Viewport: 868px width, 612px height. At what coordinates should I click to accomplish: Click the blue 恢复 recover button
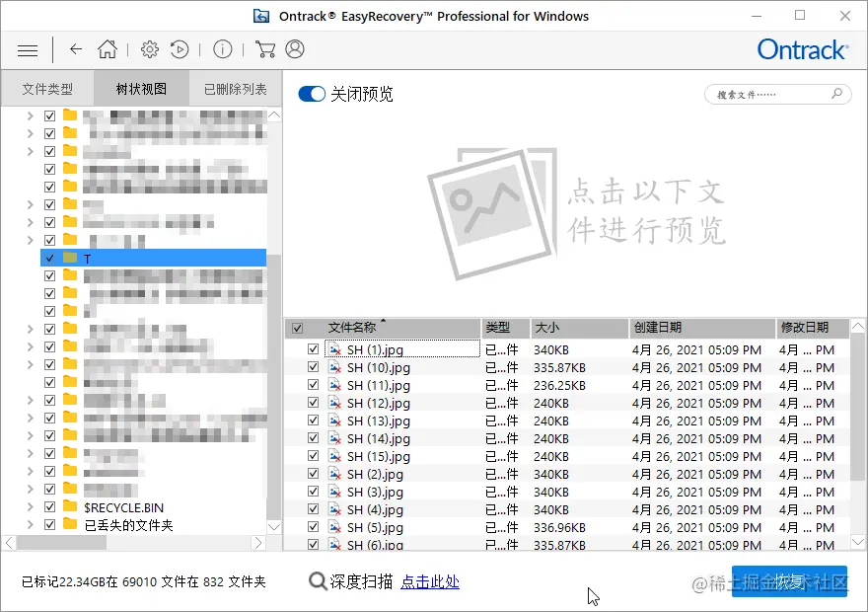pyautogui.click(x=789, y=581)
